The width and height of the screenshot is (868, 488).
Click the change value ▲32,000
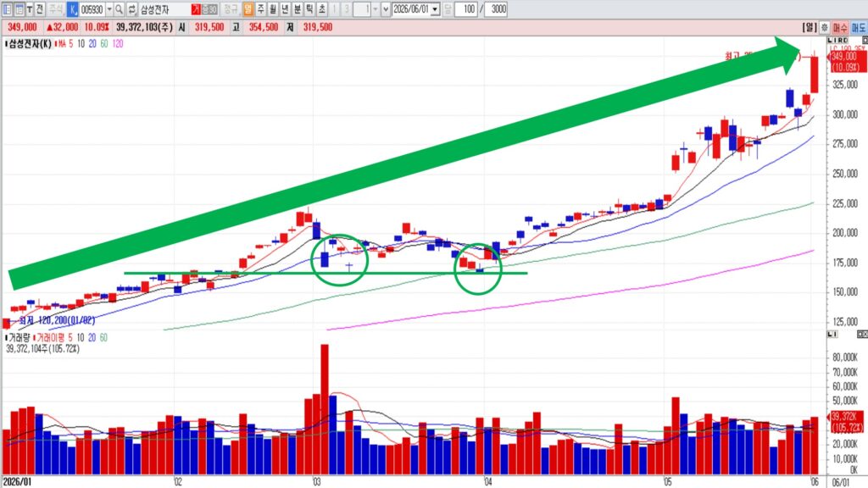click(x=62, y=27)
